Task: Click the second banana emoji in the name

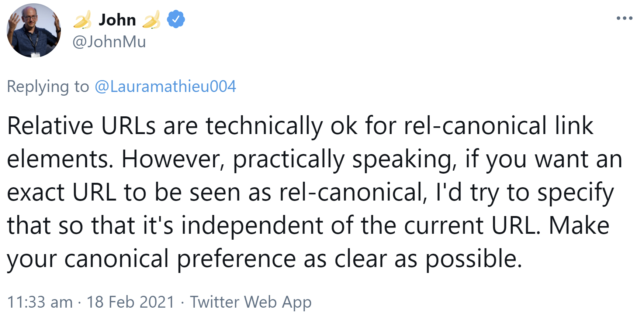Action: [x=152, y=20]
